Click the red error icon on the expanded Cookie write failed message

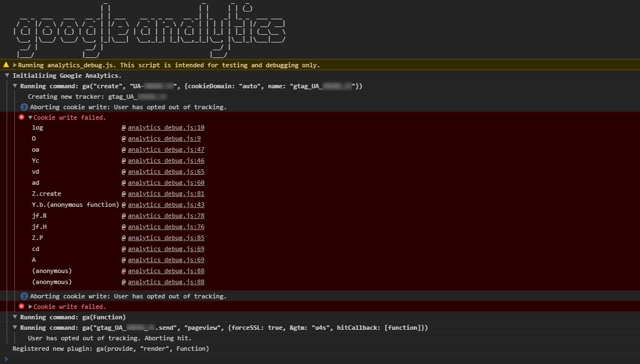pos(22,117)
